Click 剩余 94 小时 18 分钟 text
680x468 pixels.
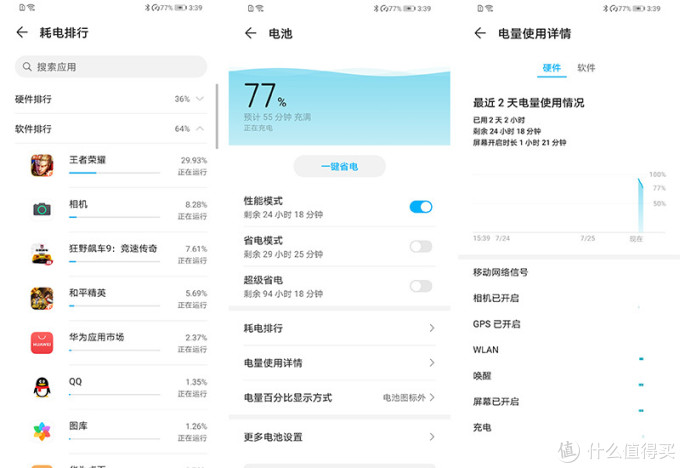(x=283, y=294)
